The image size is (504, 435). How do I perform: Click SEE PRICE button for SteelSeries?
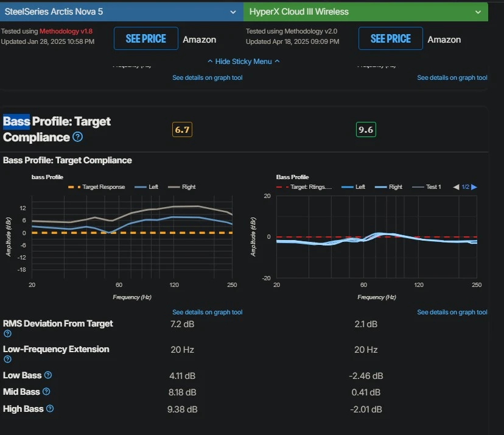[x=146, y=38]
